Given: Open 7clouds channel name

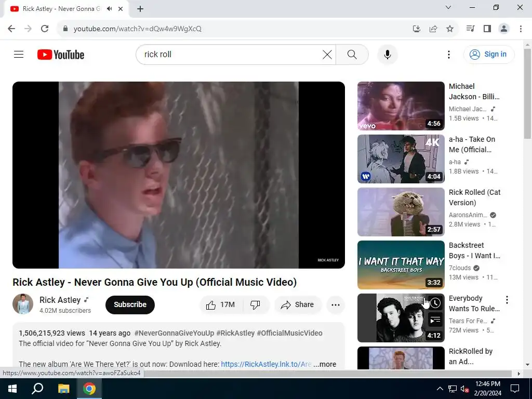Looking at the screenshot, I should point(460,268).
